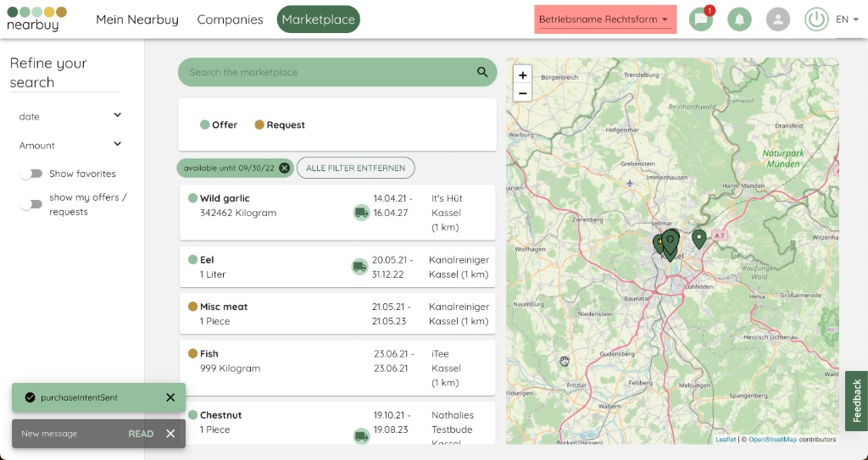Image resolution: width=868 pixels, height=460 pixels.
Task: Expand the Amount filter
Action: pyautogui.click(x=70, y=145)
